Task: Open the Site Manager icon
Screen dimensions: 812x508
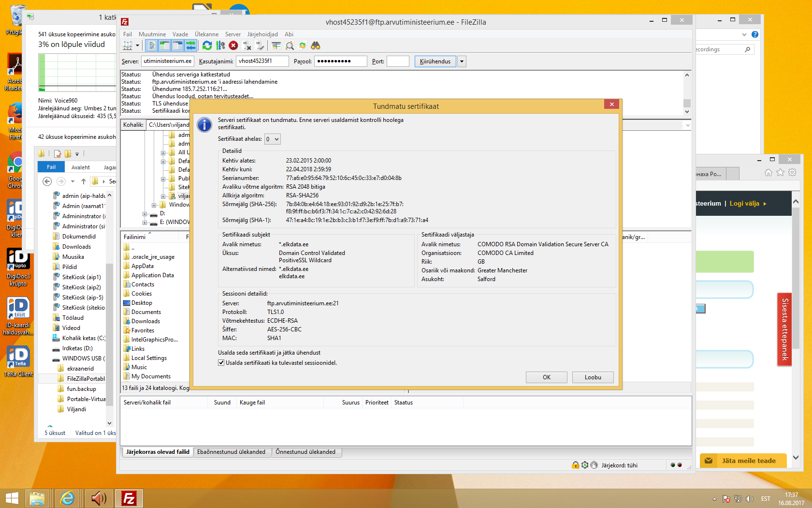Action: (128, 45)
